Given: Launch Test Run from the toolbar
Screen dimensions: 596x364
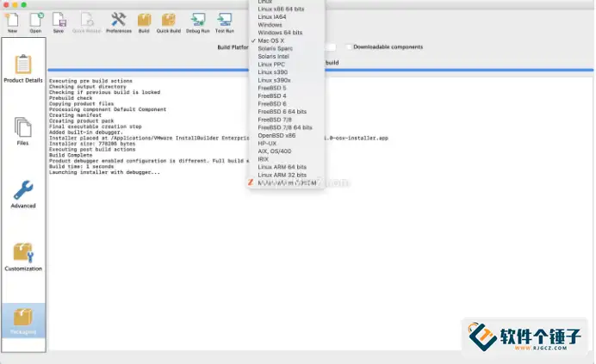Looking at the screenshot, I should [x=225, y=22].
